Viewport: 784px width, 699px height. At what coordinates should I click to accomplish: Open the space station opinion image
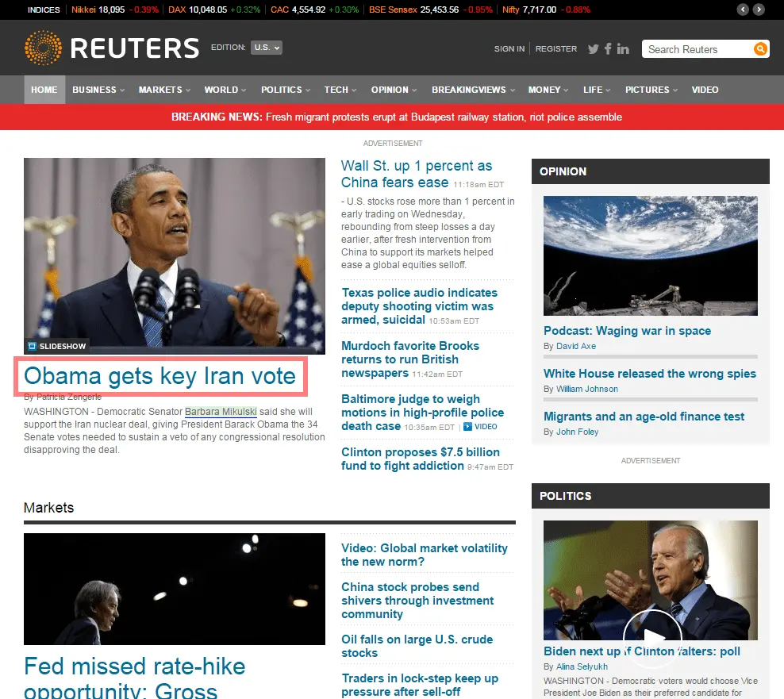coord(651,255)
